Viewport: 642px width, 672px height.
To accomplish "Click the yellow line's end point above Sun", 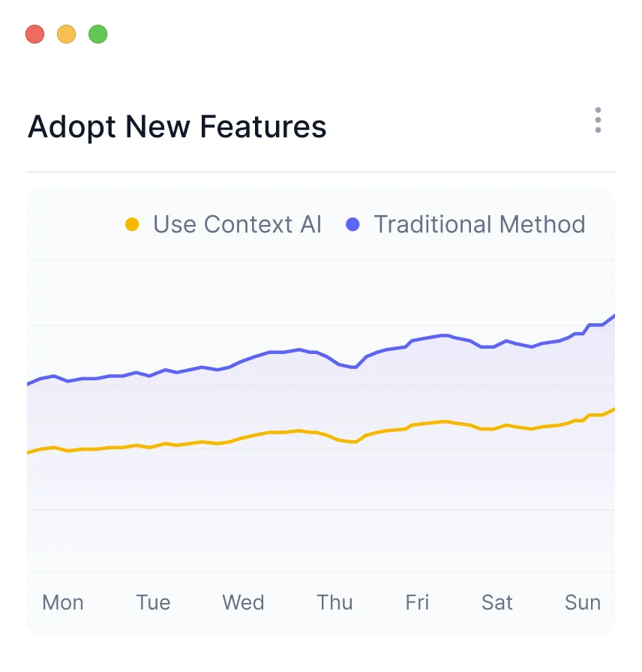I will 613,409.
